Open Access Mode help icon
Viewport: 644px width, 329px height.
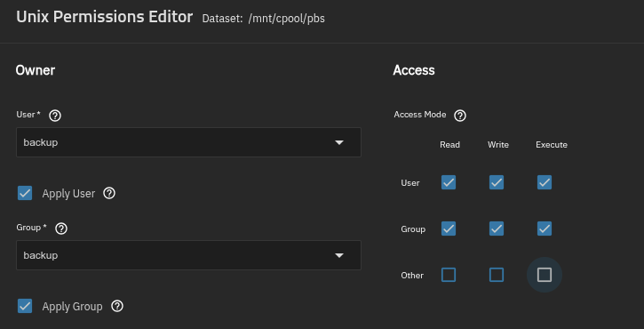(x=460, y=116)
